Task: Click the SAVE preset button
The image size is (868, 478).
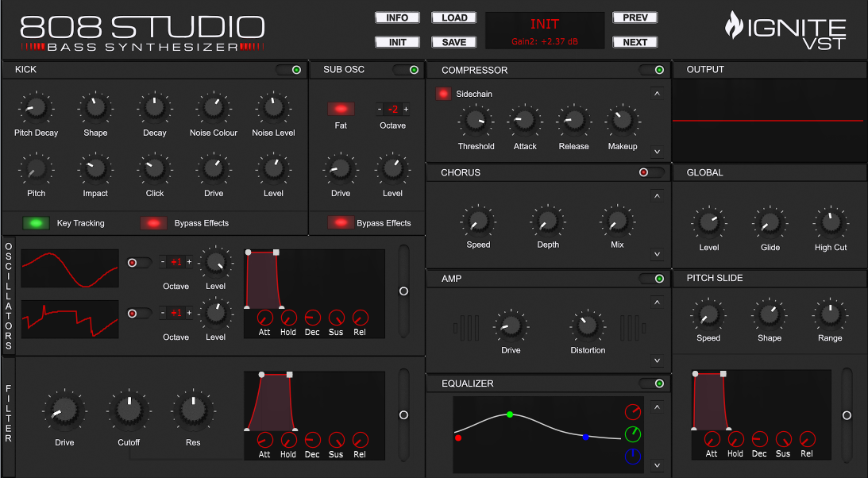Action: 454,42
